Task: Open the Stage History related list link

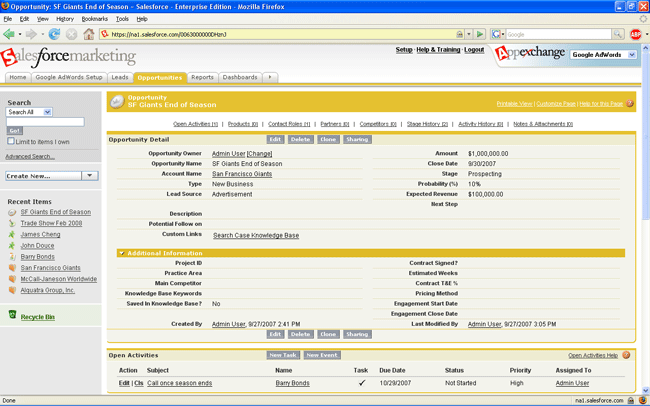Action: pyautogui.click(x=427, y=124)
